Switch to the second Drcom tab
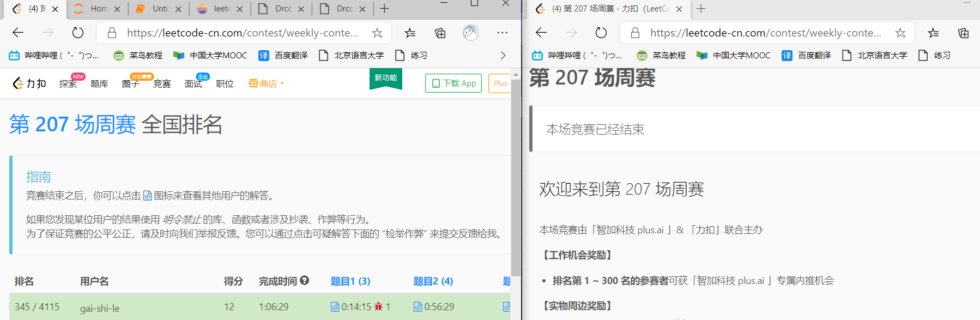 click(344, 9)
